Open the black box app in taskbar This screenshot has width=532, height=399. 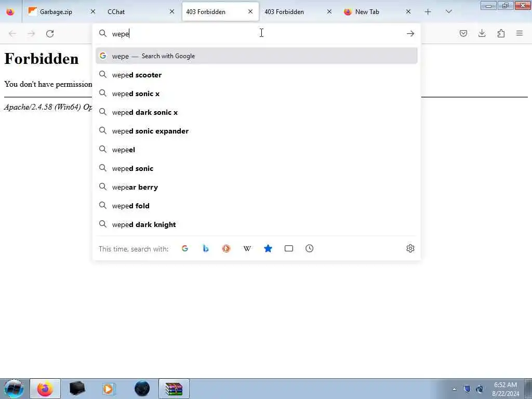click(77, 389)
